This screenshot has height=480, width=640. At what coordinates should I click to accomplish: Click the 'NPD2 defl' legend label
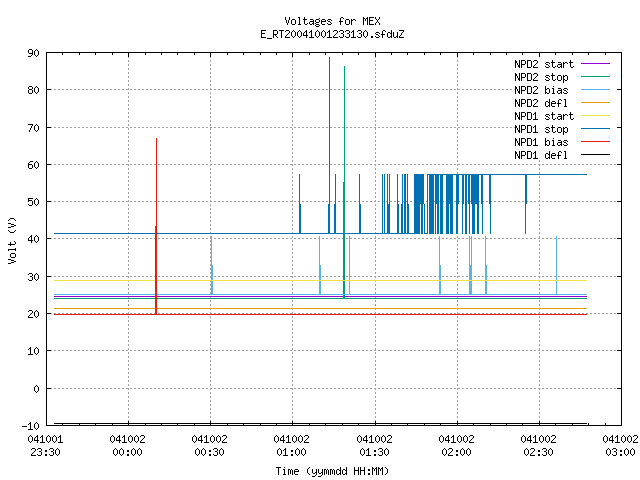[541, 103]
